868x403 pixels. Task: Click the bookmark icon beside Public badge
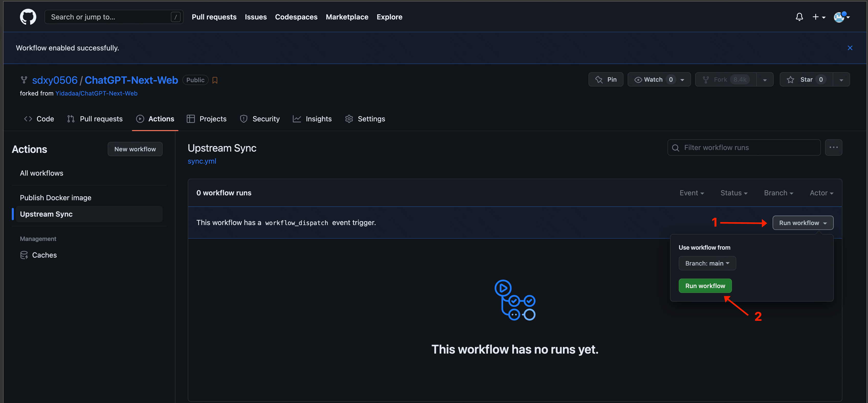[x=215, y=80]
